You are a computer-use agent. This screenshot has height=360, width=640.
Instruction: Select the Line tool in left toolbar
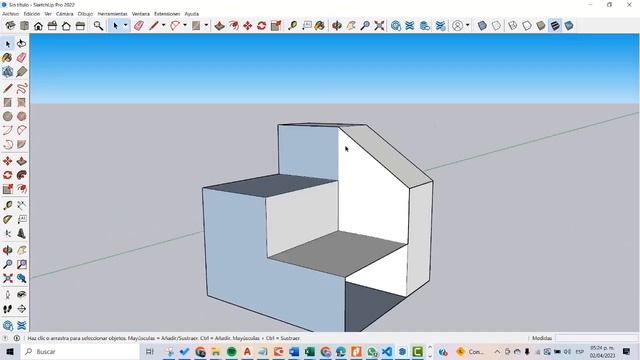(7, 88)
